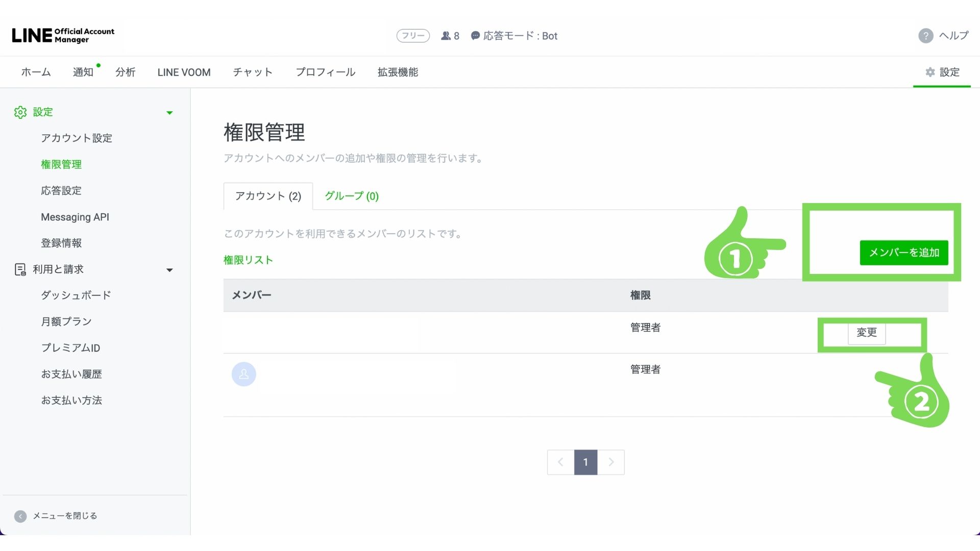Viewport: 980px width, 551px height.
Task: Click the メニューを閉じる collapse arrow icon
Action: [20, 516]
